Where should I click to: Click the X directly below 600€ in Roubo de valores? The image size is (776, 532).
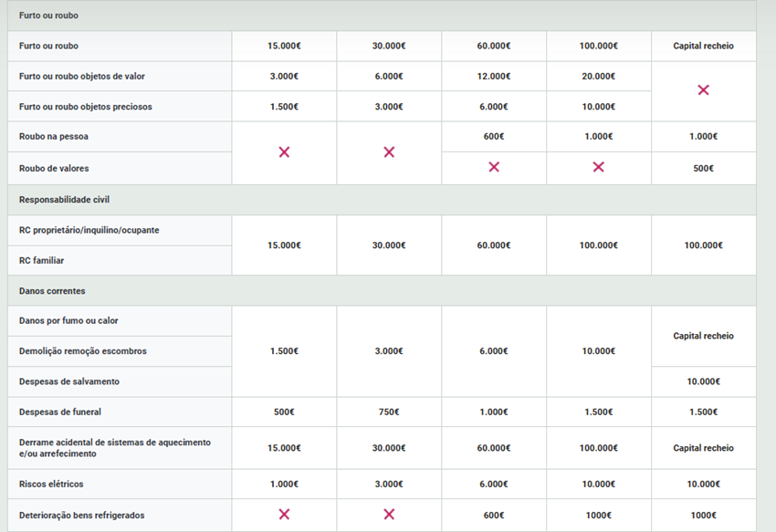494,167
